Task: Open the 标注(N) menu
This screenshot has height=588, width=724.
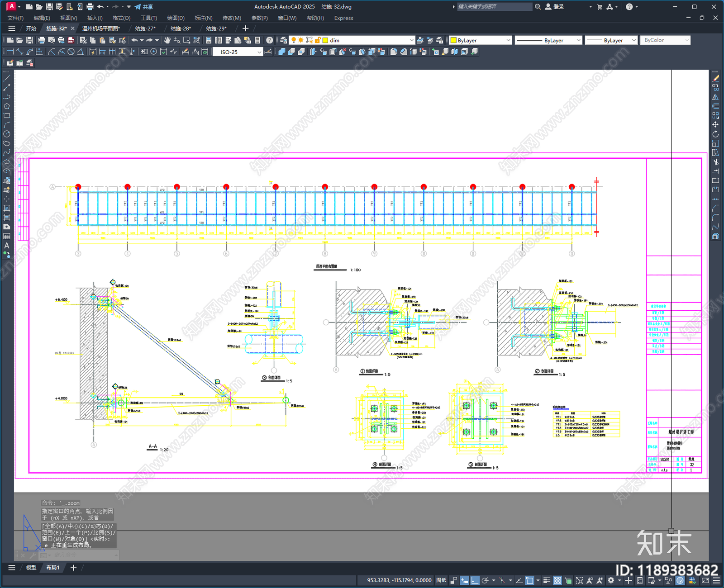Action: 203,18
